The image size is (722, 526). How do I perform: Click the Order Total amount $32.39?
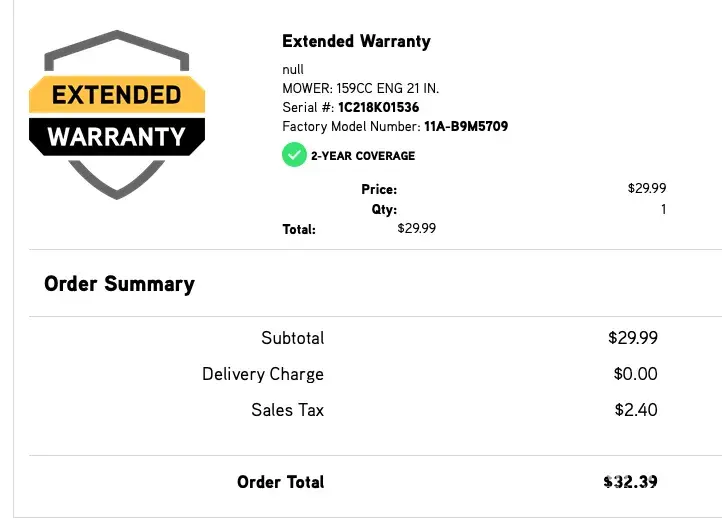(630, 482)
